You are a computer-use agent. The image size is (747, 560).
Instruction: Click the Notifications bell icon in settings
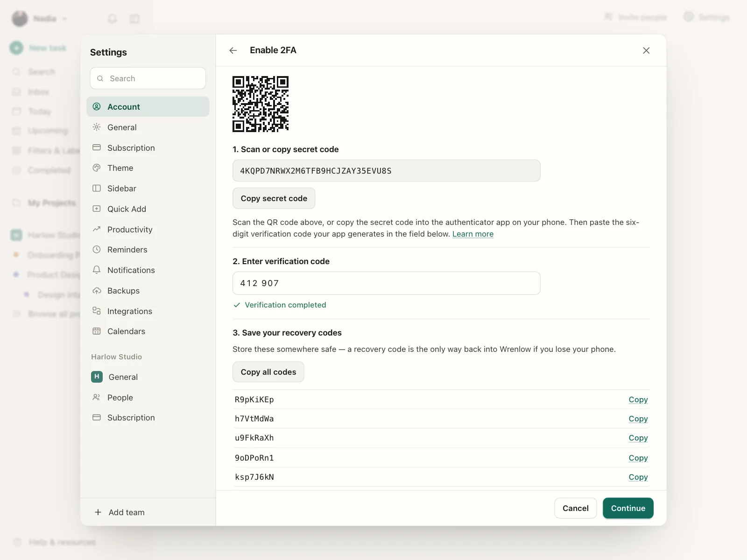97,270
